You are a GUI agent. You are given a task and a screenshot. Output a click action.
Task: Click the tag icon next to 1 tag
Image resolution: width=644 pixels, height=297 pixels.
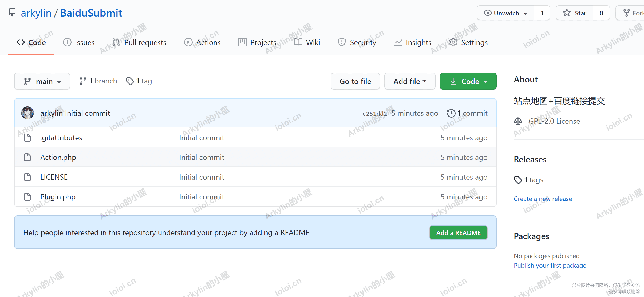[130, 81]
